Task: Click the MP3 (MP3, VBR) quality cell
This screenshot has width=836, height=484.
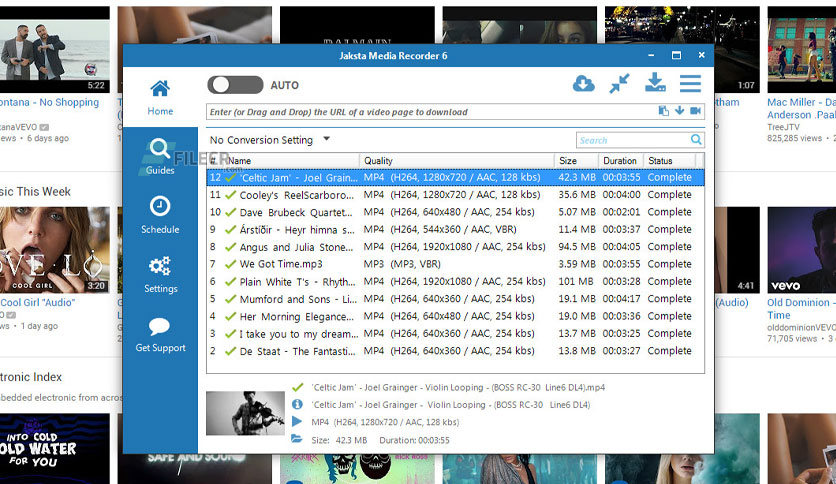Action: pos(402,264)
